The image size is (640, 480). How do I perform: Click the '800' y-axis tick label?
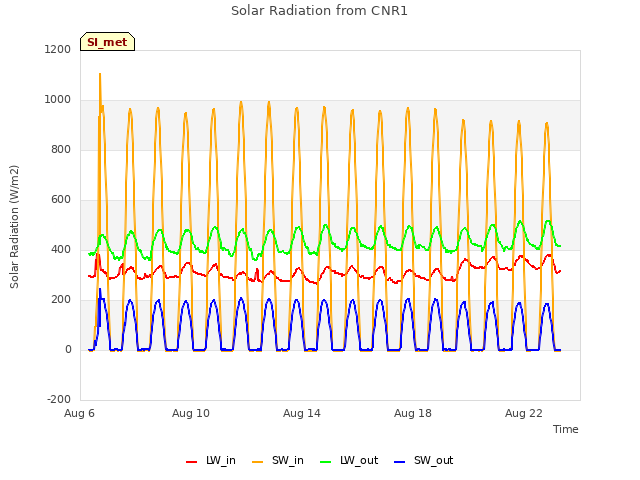click(61, 149)
